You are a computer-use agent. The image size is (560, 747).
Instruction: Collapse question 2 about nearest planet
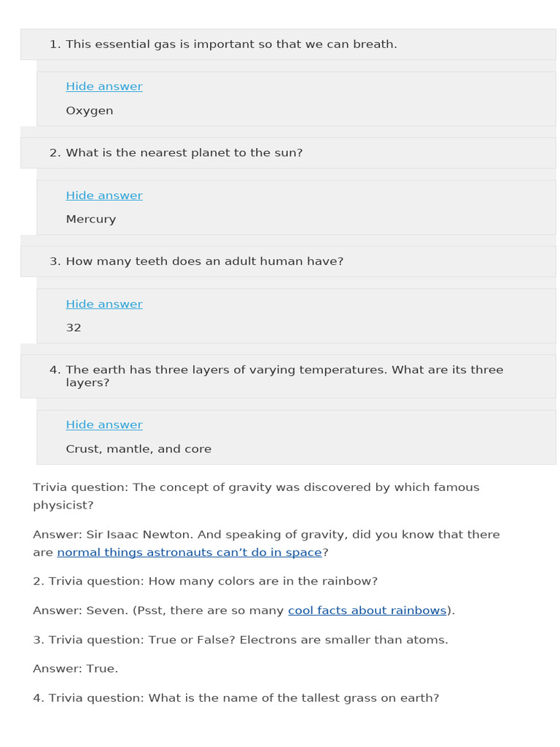[x=288, y=153]
